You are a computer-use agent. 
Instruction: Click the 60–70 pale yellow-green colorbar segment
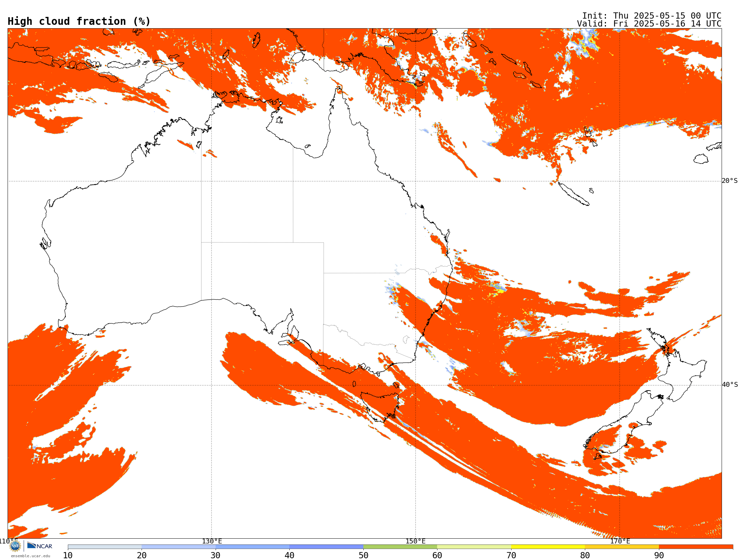(474, 547)
